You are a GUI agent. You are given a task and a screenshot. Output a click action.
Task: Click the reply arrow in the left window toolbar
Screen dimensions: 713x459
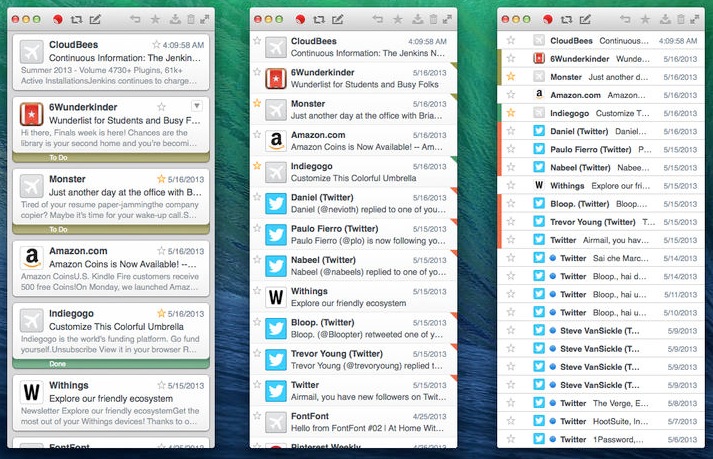(135, 19)
